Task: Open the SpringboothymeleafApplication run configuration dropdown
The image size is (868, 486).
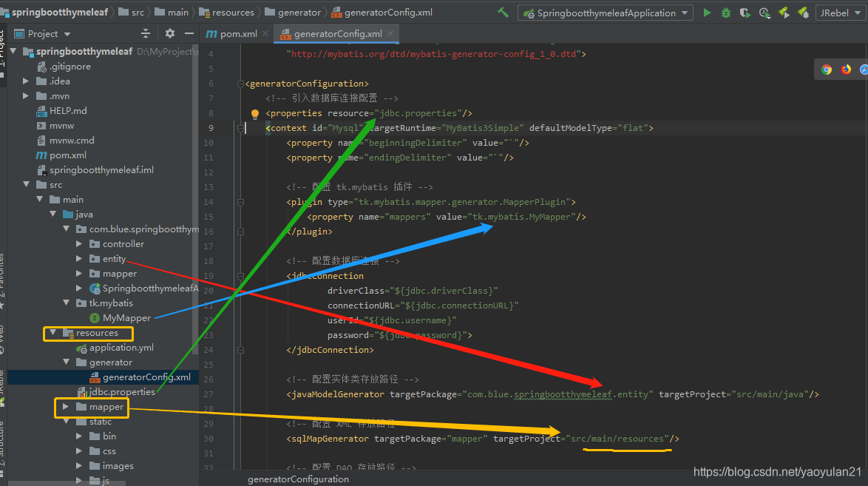Action: (x=684, y=13)
